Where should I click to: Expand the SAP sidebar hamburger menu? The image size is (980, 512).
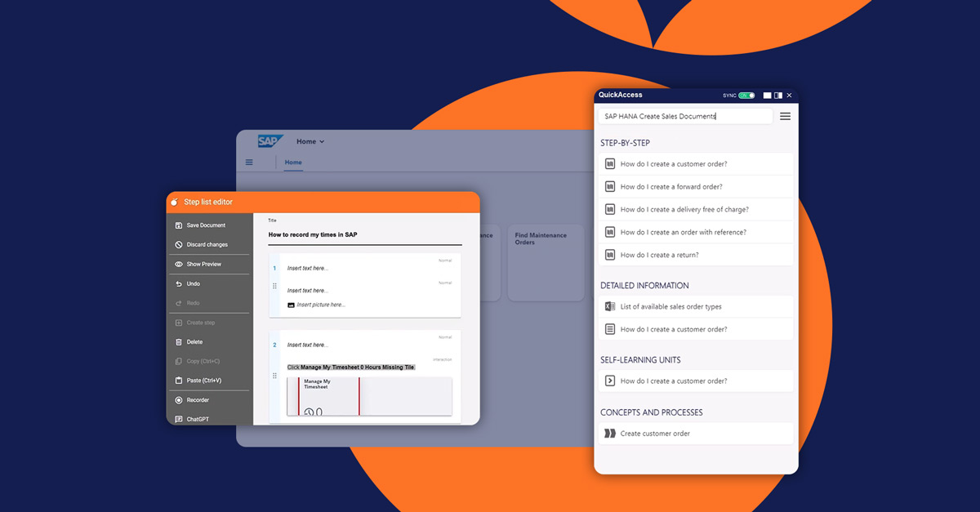248,162
